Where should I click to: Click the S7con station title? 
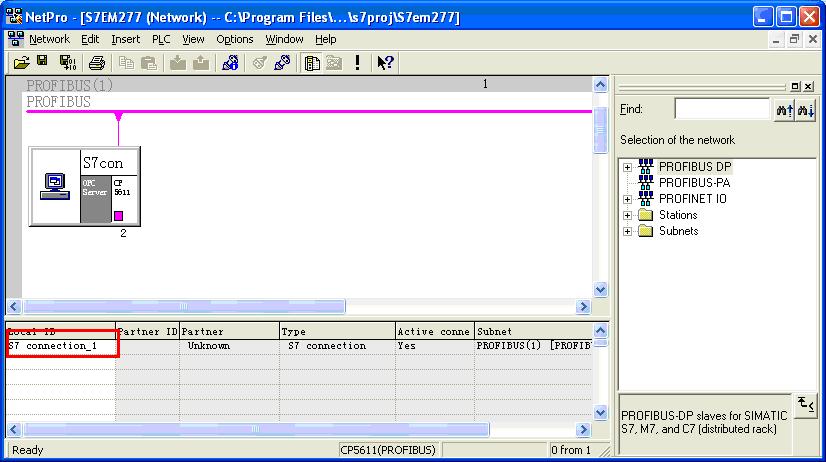pyautogui.click(x=103, y=163)
